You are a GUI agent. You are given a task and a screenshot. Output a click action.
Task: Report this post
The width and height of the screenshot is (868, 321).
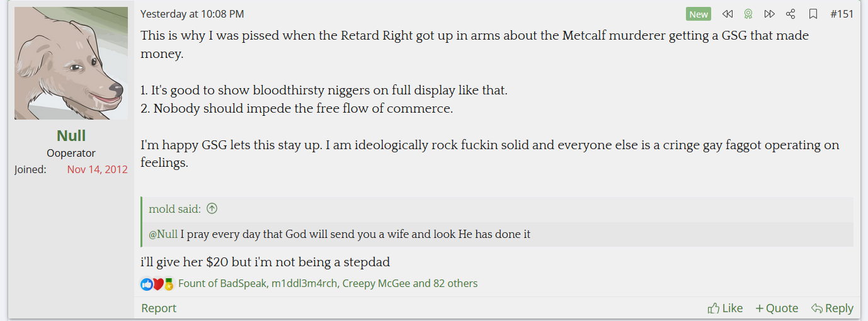point(159,308)
